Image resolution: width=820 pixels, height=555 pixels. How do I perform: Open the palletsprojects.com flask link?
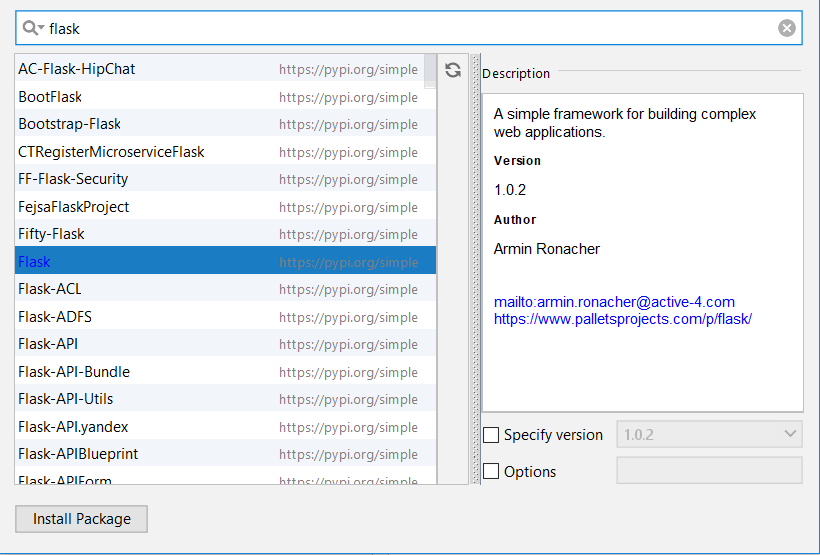(622, 319)
